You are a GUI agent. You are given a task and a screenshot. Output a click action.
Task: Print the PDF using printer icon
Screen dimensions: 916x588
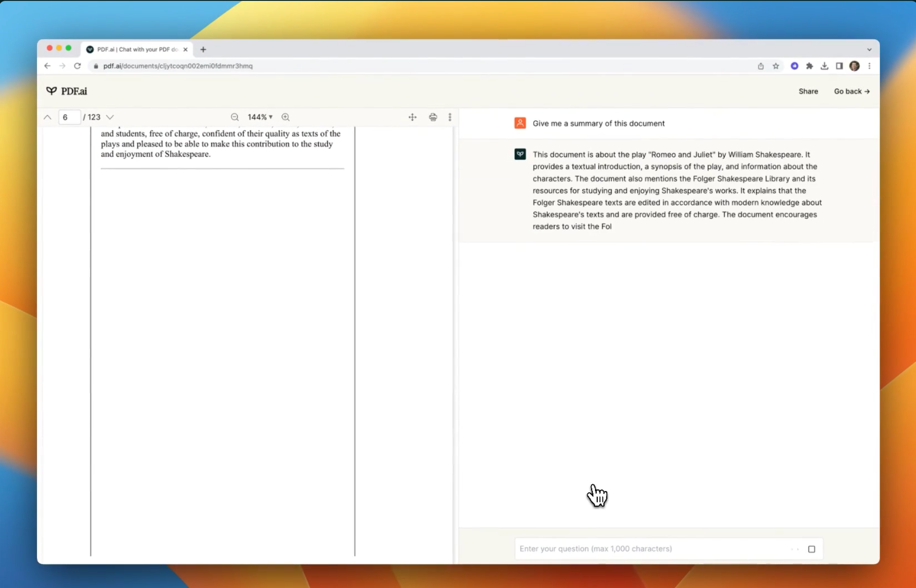(x=433, y=117)
